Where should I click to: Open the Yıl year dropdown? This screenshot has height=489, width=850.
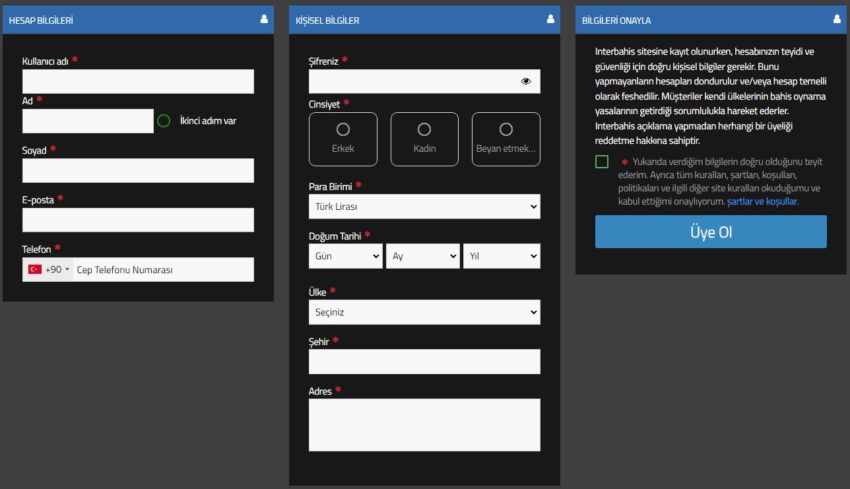point(501,256)
